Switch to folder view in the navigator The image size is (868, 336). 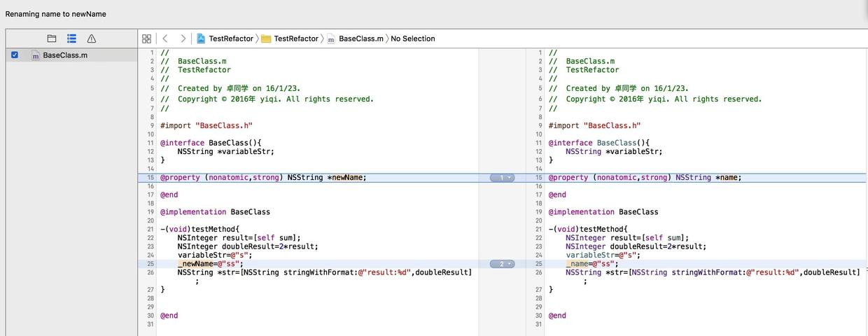coord(51,38)
